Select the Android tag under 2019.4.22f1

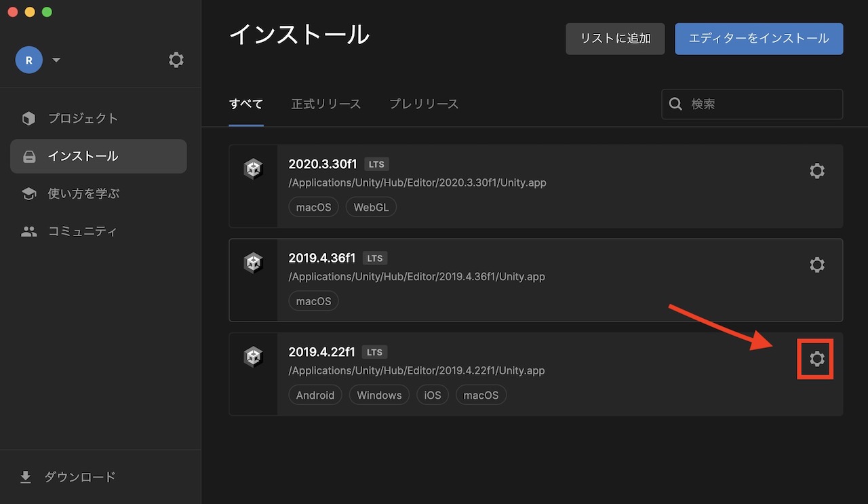tap(315, 395)
